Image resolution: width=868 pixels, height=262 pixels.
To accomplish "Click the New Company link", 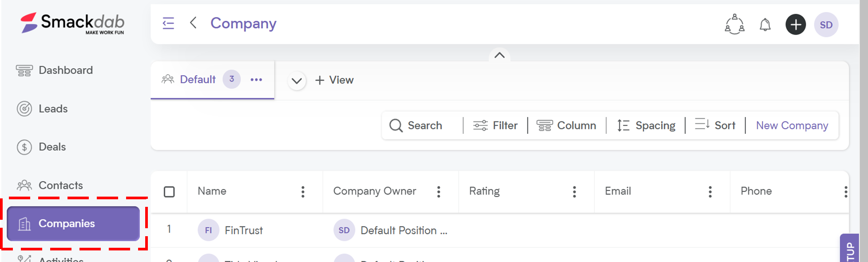I will click(x=792, y=125).
